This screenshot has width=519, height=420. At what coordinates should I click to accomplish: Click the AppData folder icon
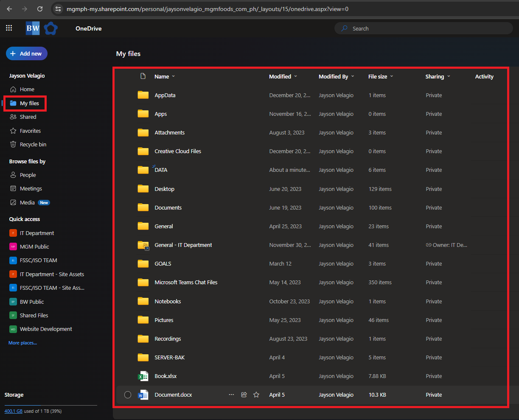click(x=143, y=95)
